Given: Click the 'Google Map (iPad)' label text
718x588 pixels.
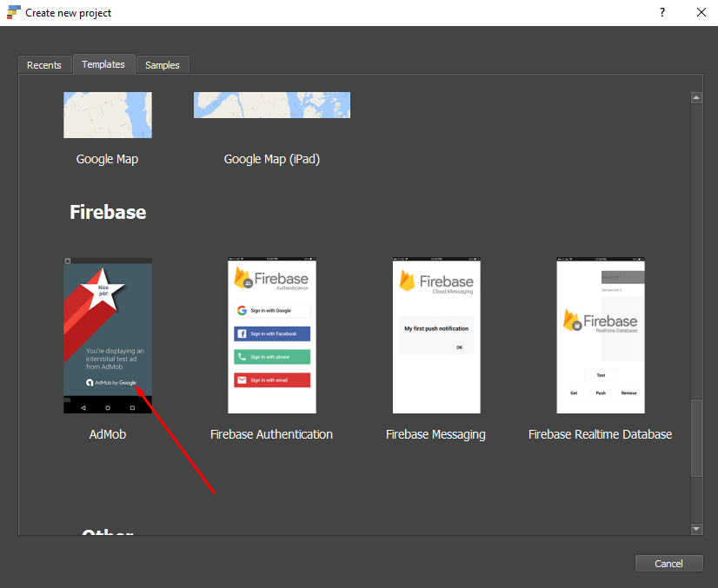Looking at the screenshot, I should click(272, 159).
